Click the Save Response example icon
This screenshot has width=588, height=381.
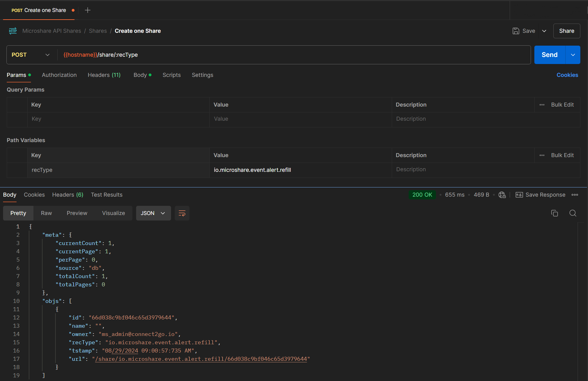pos(519,195)
